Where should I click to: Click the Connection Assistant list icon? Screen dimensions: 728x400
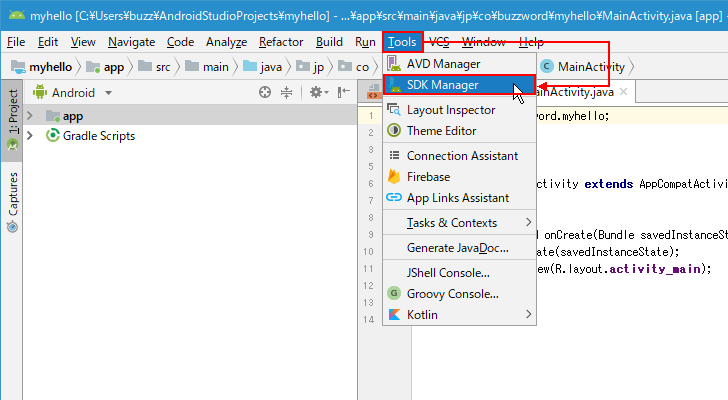click(394, 155)
